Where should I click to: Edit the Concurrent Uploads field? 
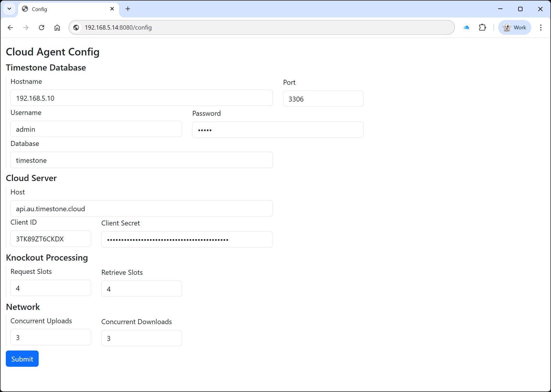[51, 337]
